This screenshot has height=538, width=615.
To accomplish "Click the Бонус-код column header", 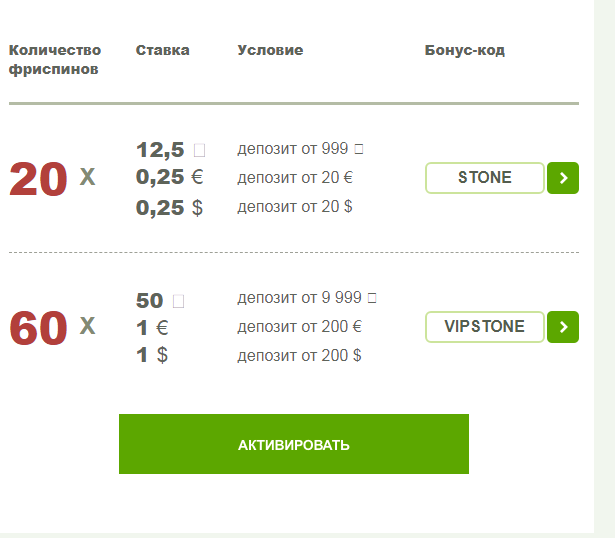I will [464, 51].
